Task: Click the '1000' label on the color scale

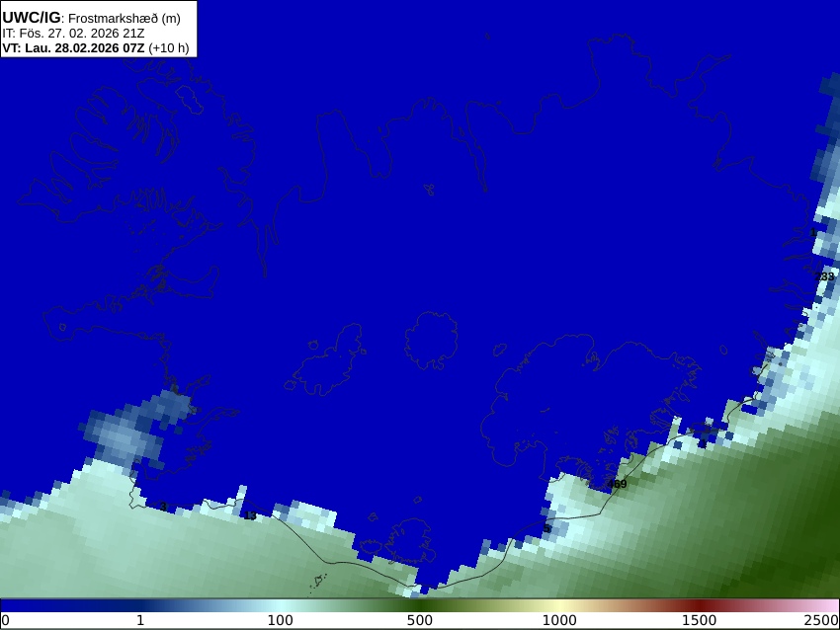Action: point(559,620)
